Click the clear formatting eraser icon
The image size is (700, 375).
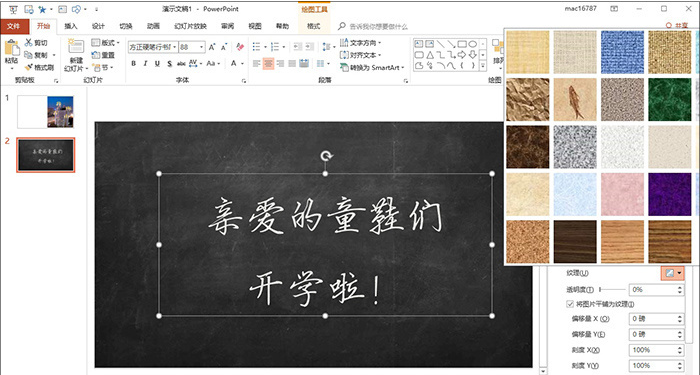point(240,47)
